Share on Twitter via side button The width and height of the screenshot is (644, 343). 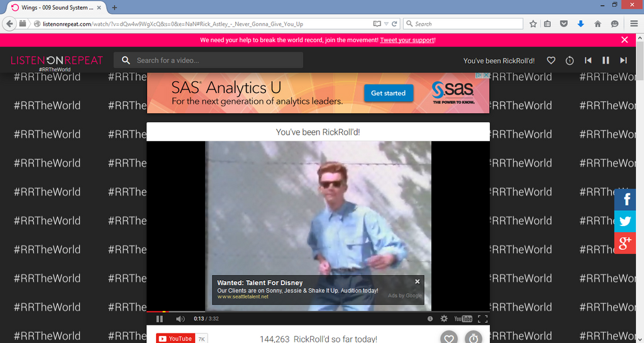625,221
